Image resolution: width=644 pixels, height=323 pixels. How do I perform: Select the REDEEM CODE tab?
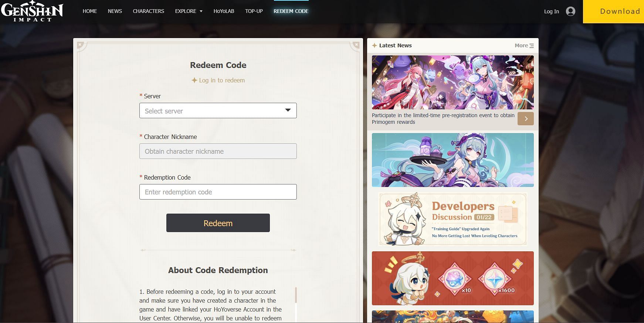point(291,11)
